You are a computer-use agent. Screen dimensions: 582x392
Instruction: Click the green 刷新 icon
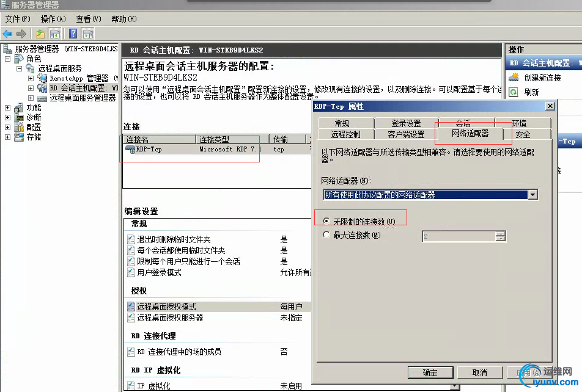click(x=514, y=92)
